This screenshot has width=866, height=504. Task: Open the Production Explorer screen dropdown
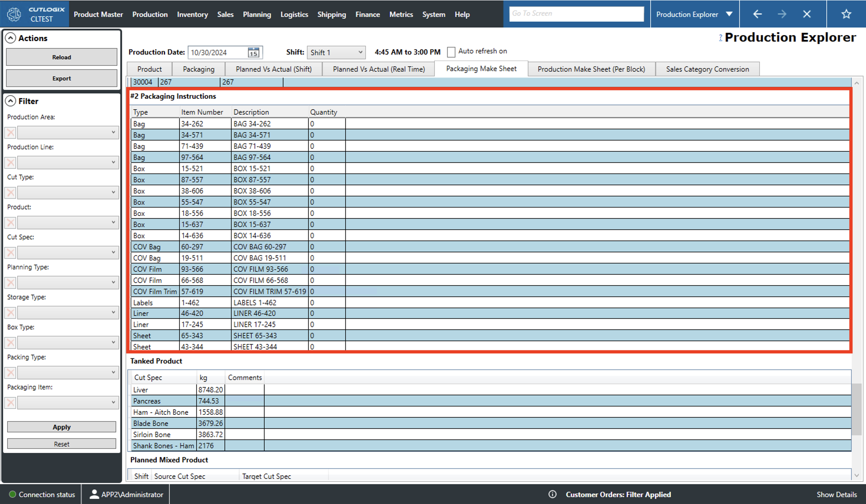click(729, 14)
